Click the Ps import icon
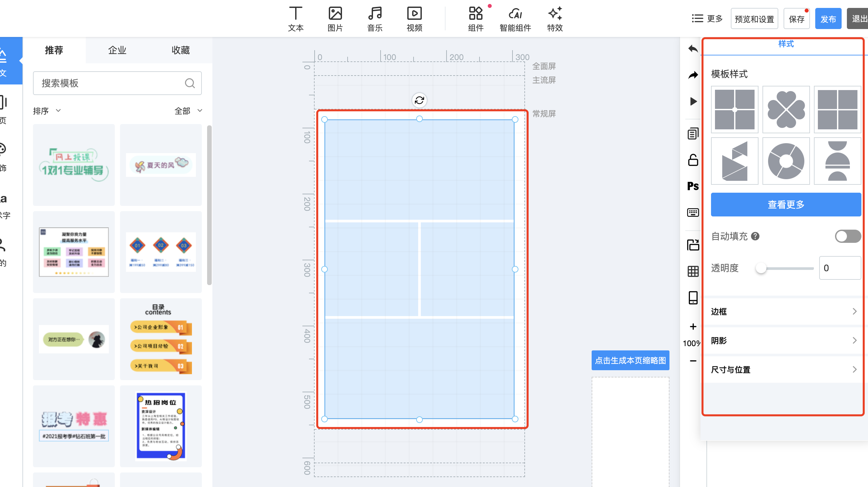868x487 pixels. click(x=693, y=186)
